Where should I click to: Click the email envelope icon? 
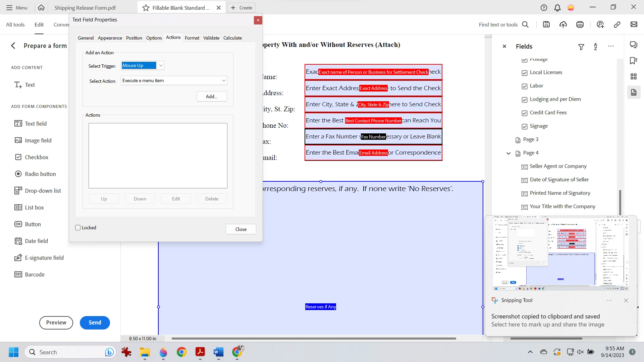coord(634,24)
